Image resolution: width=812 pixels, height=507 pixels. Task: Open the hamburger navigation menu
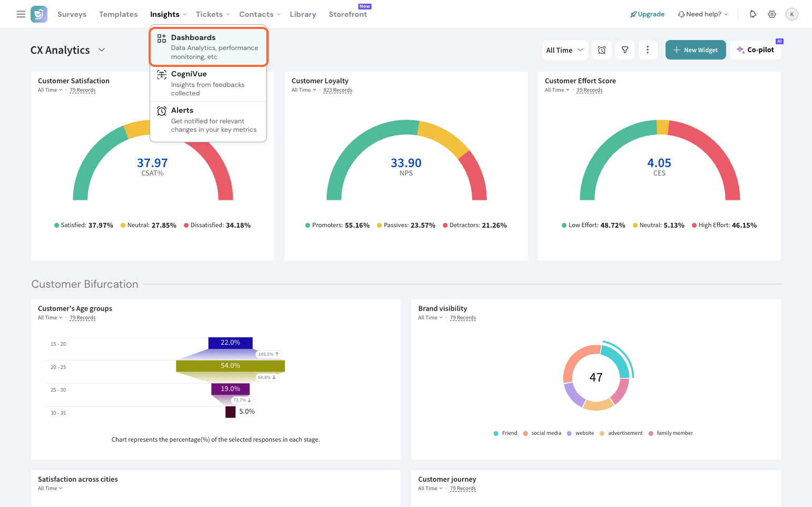pos(21,14)
